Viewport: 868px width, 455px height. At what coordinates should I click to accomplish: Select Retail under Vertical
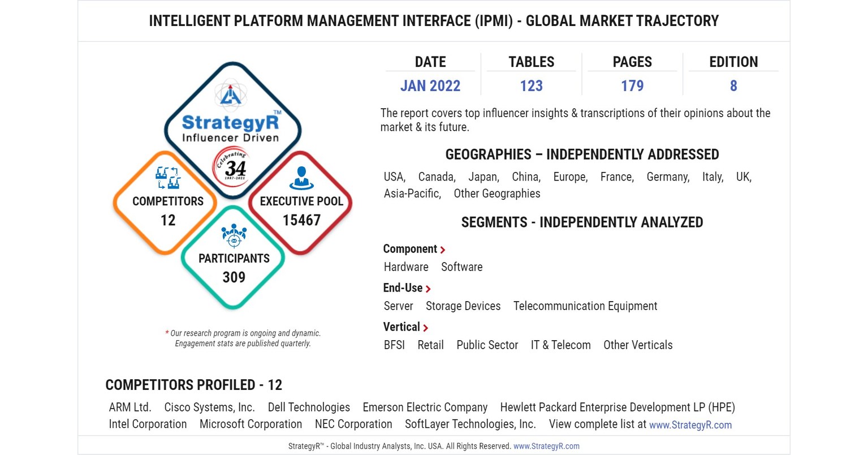[x=430, y=345]
